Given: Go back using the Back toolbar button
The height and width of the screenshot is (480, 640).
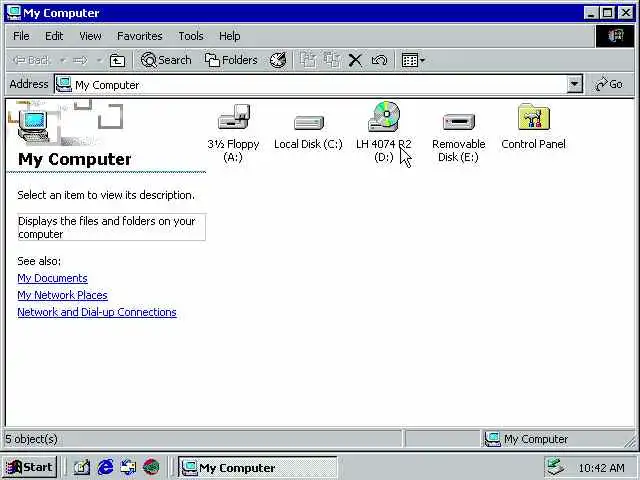Looking at the screenshot, I should pyautogui.click(x=32, y=60).
